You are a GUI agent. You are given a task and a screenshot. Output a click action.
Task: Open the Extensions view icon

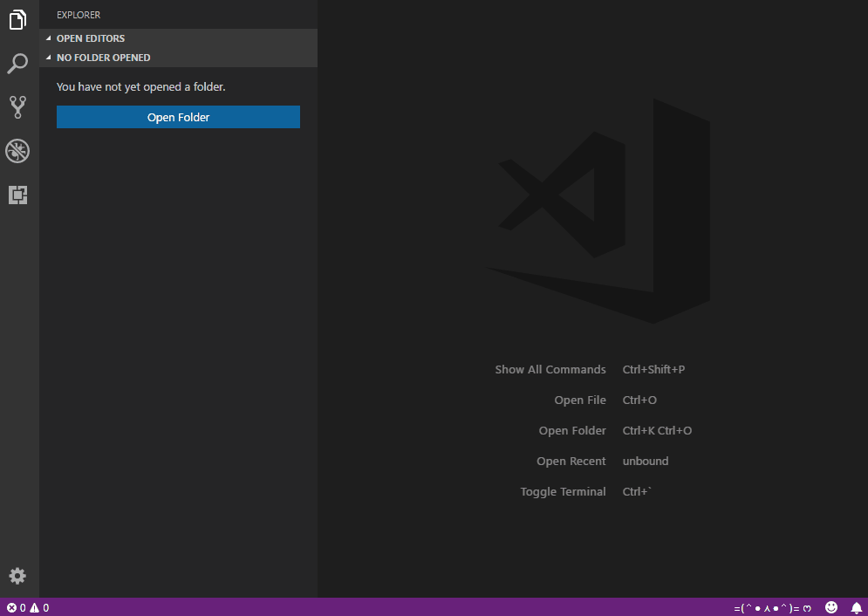[17, 195]
